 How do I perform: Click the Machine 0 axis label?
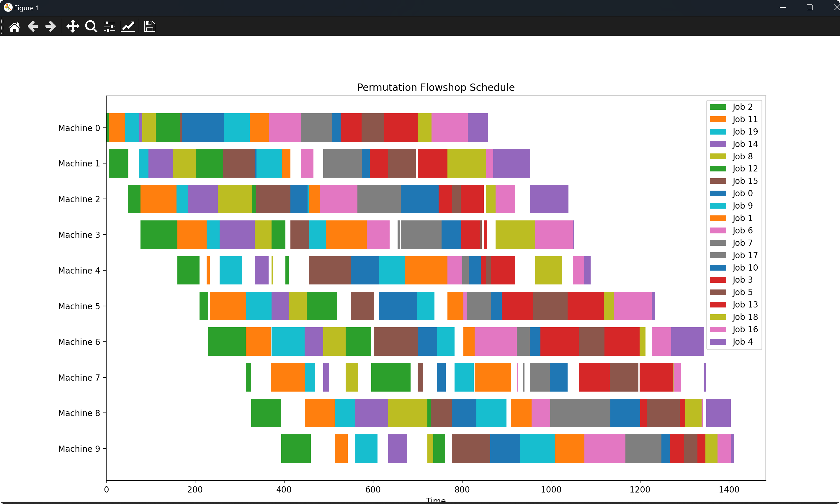point(79,128)
